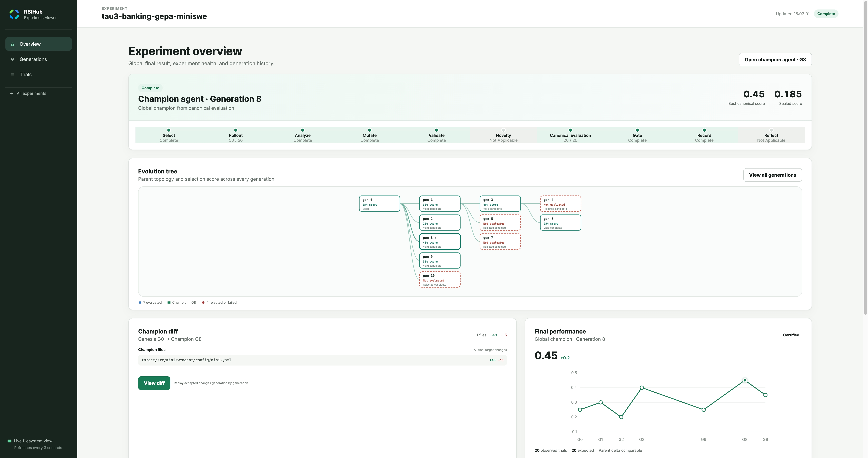Click the green Live filesystem status dot
The height and width of the screenshot is (458, 868).
pyautogui.click(x=9, y=441)
